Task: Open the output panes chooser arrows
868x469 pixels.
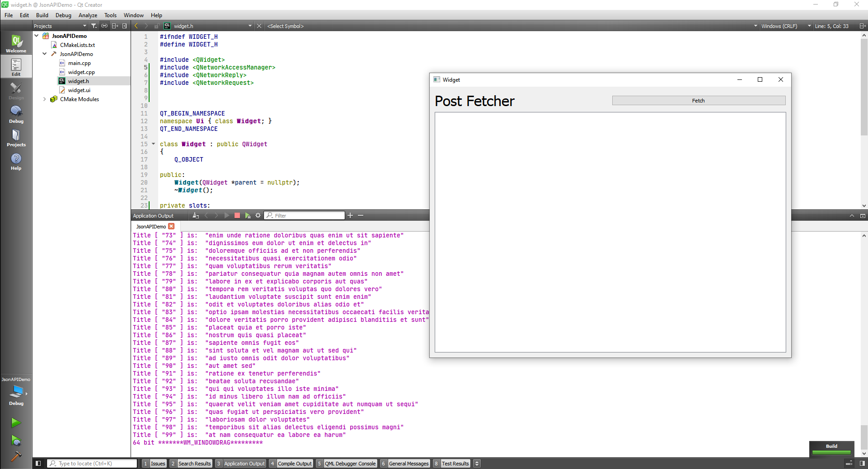Action: click(x=477, y=463)
